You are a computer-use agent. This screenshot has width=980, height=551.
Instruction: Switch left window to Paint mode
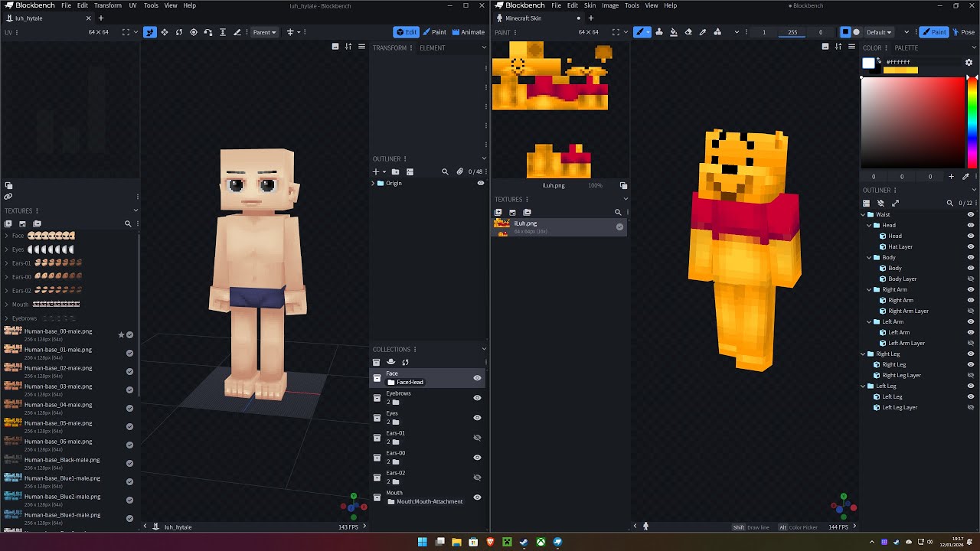[x=434, y=32]
